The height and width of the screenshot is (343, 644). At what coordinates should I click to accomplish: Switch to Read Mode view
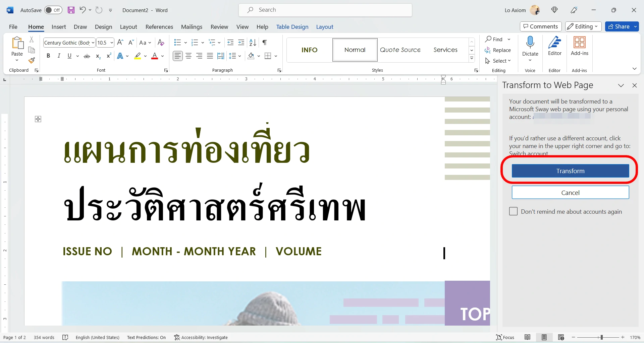point(528,337)
